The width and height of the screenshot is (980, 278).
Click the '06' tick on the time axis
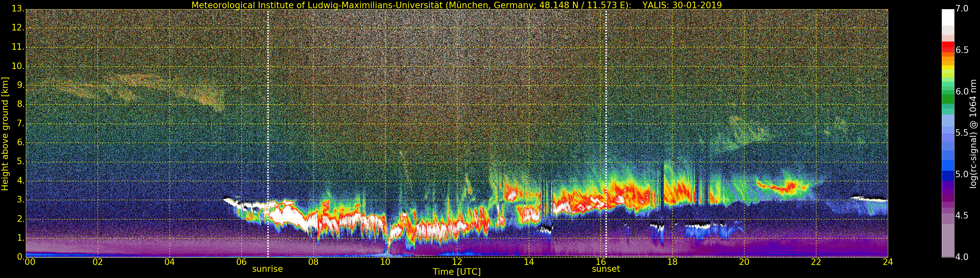tap(241, 262)
